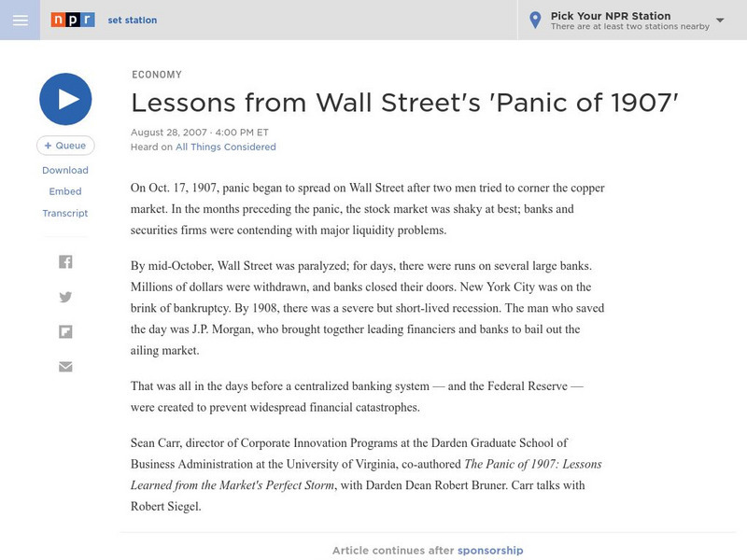The image size is (747, 560).
Task: Open the Economy section link
Action: 157,75
